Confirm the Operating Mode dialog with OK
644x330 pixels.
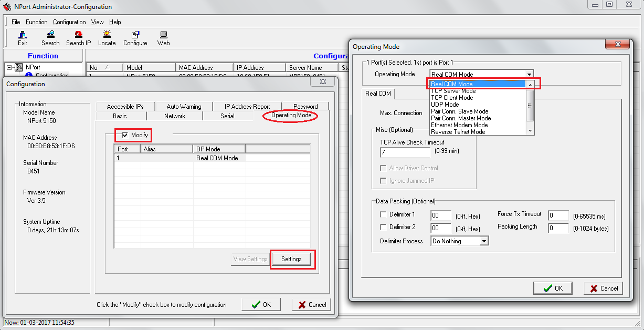pyautogui.click(x=553, y=288)
